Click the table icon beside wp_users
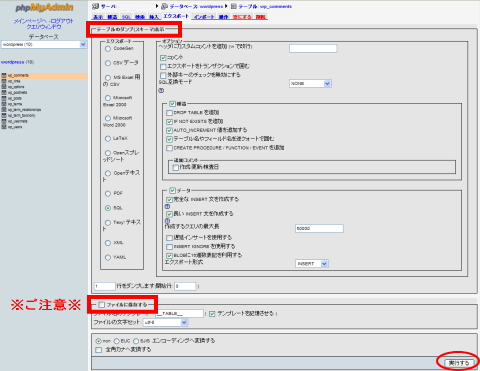The height and width of the screenshot is (371, 480). (x=4, y=127)
